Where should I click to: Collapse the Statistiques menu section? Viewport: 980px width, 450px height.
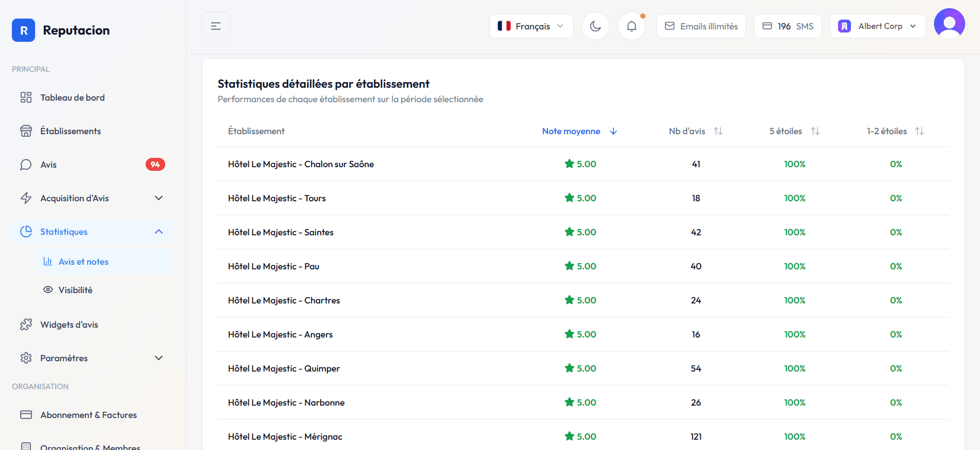tap(159, 232)
